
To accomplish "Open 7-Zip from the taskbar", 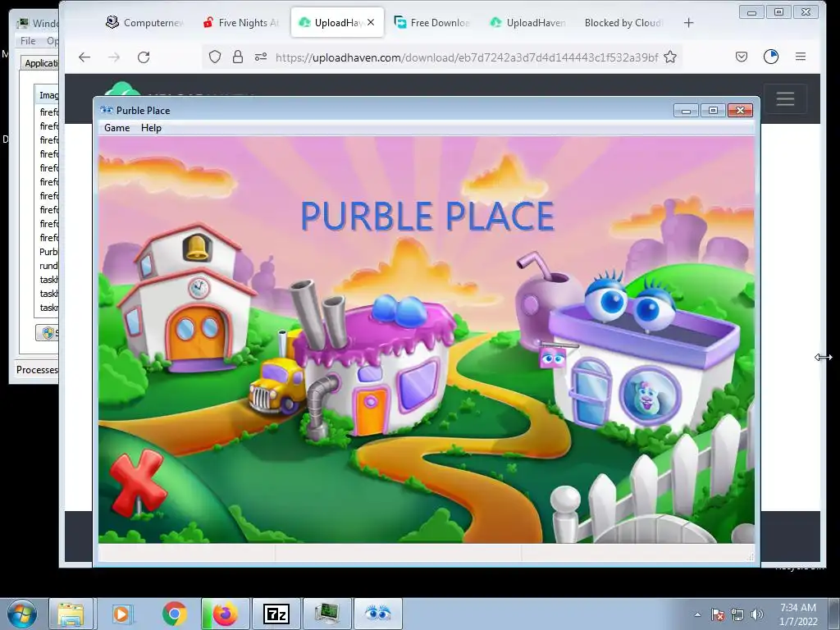I will click(x=276, y=614).
